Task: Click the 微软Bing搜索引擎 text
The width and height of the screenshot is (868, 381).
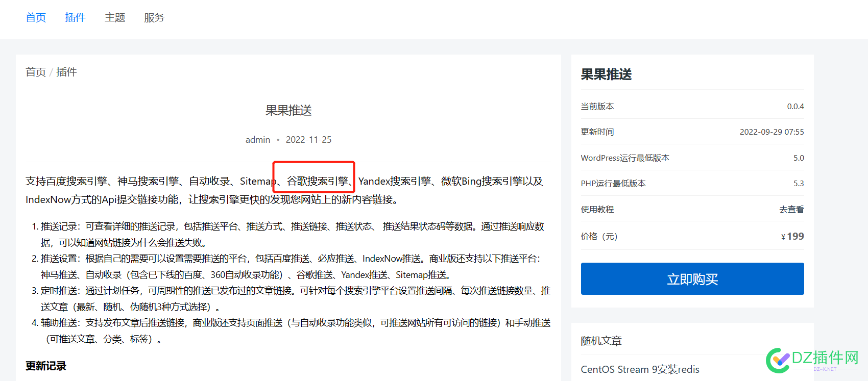Action: click(481, 182)
